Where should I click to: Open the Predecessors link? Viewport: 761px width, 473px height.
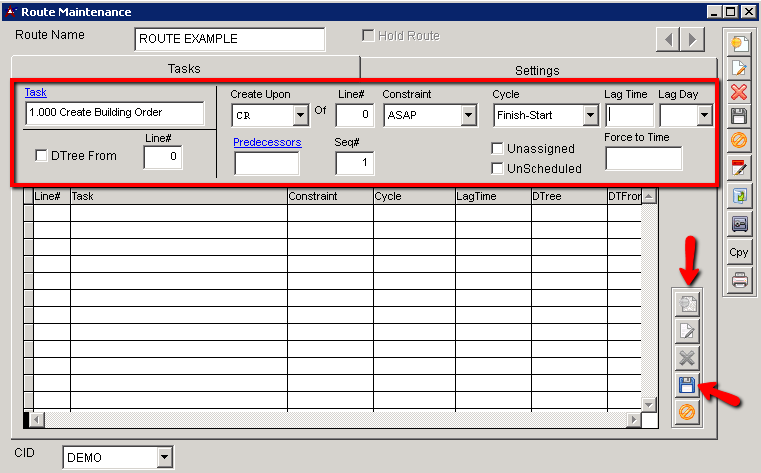(267, 143)
